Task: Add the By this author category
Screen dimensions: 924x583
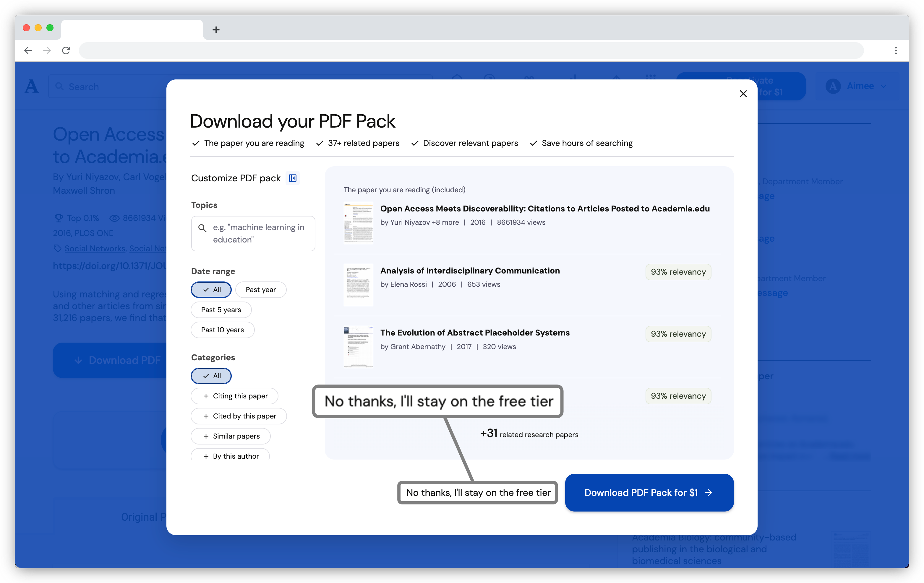Action: coord(230,455)
